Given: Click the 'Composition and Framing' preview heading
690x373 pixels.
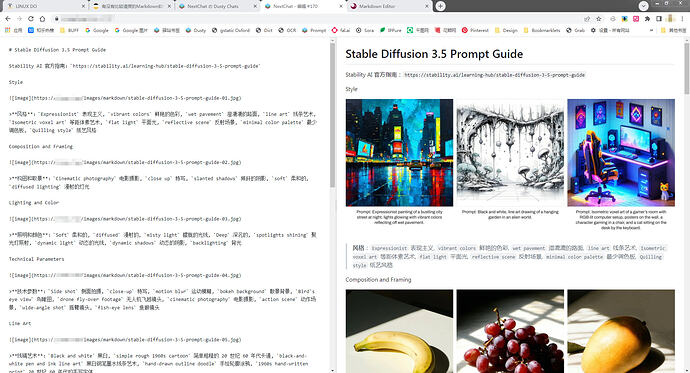Looking at the screenshot, I should tap(378, 280).
